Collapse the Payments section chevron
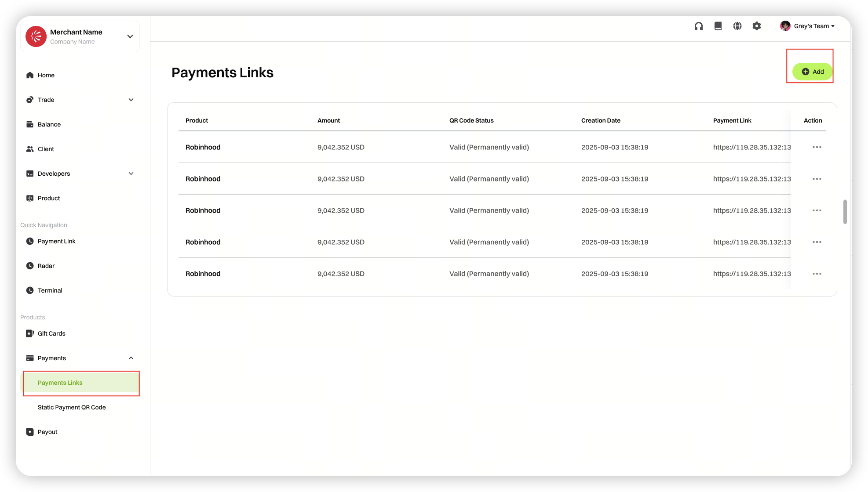 [131, 358]
